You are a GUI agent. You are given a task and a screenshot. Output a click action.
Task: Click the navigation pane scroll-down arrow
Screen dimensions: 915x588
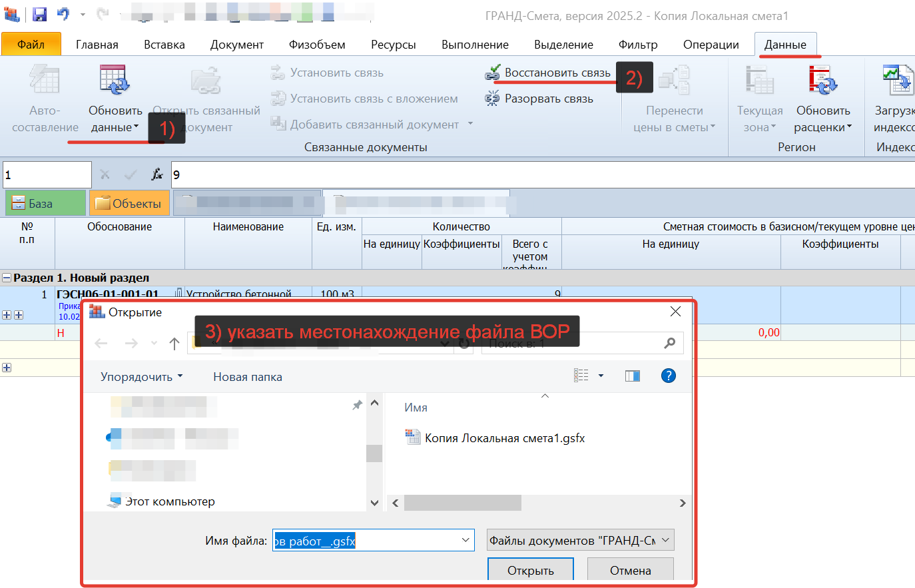[x=374, y=503]
